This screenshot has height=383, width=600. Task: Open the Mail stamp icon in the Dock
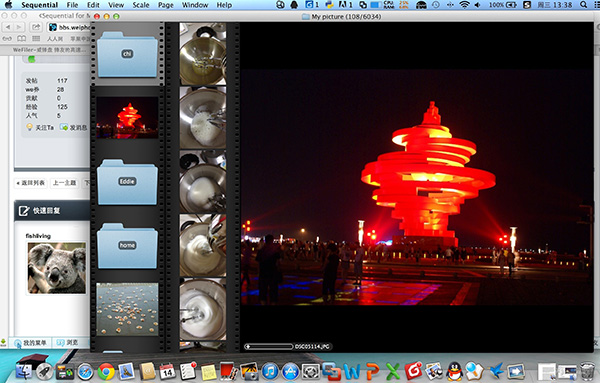point(126,372)
